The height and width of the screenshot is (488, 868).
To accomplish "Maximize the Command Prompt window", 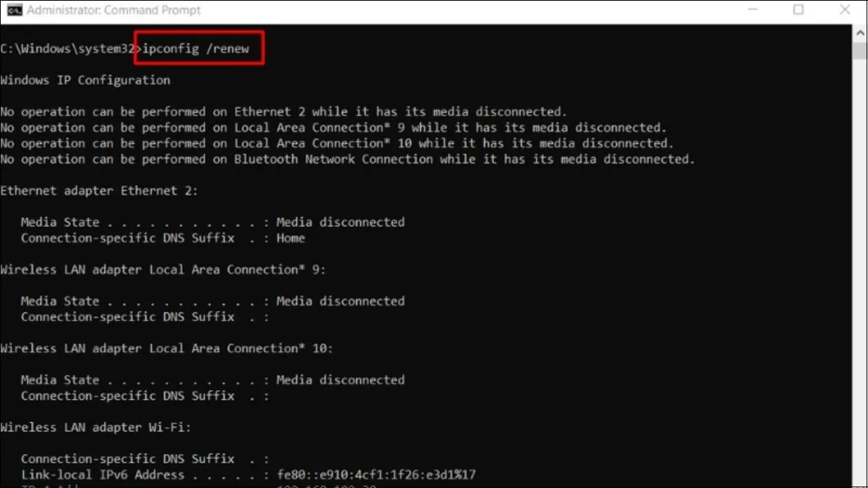I will click(798, 10).
